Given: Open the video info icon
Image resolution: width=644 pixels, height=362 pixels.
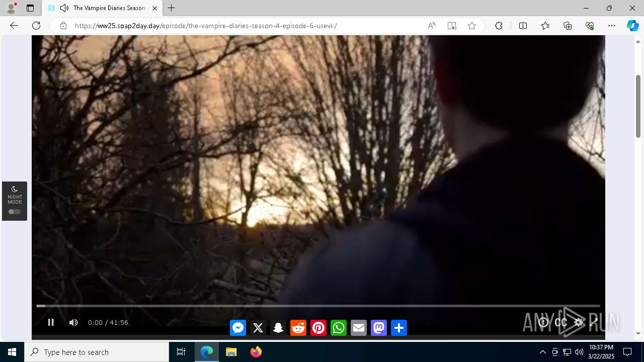Looking at the screenshot, I should 543,322.
